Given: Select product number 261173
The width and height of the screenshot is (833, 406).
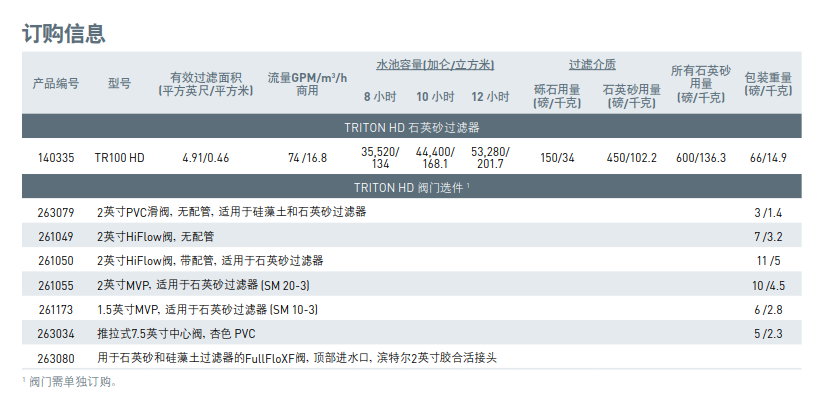Looking at the screenshot, I should point(56,309).
